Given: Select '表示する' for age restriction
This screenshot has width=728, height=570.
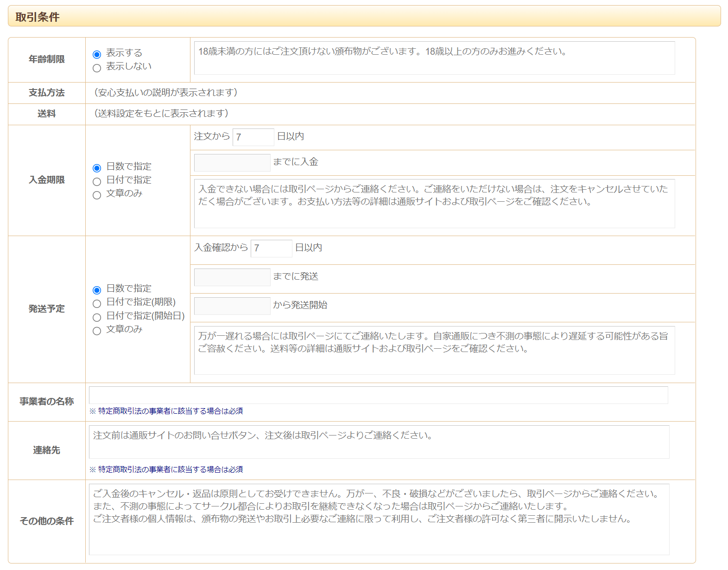Looking at the screenshot, I should (x=97, y=55).
